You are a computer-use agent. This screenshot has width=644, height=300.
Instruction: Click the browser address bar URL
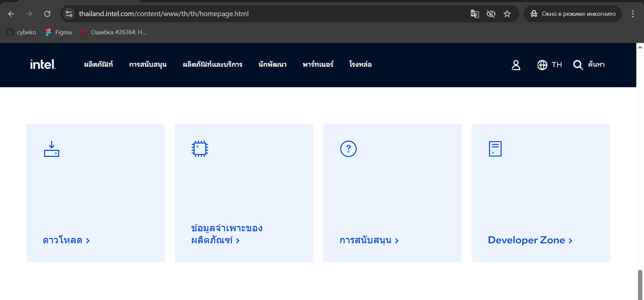tap(164, 14)
